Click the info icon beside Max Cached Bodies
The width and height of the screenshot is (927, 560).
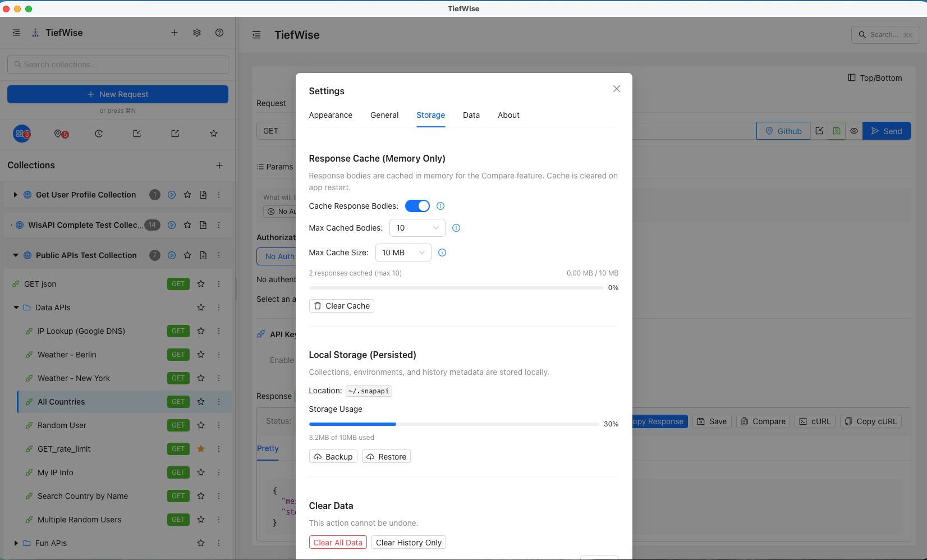pos(456,228)
